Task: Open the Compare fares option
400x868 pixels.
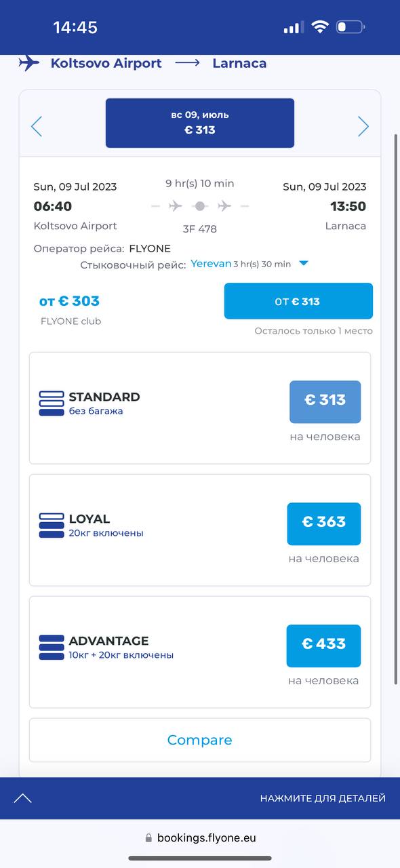Action: (200, 740)
